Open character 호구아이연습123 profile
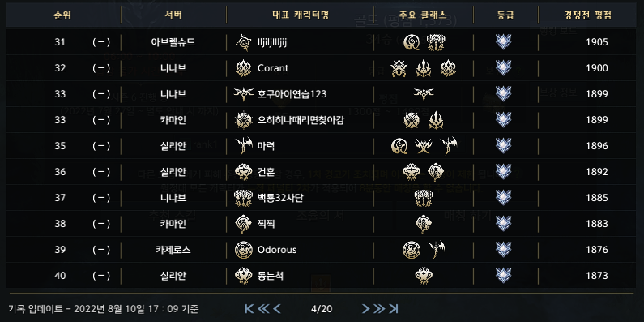Image resolution: width=644 pixels, height=322 pixels. (x=292, y=94)
